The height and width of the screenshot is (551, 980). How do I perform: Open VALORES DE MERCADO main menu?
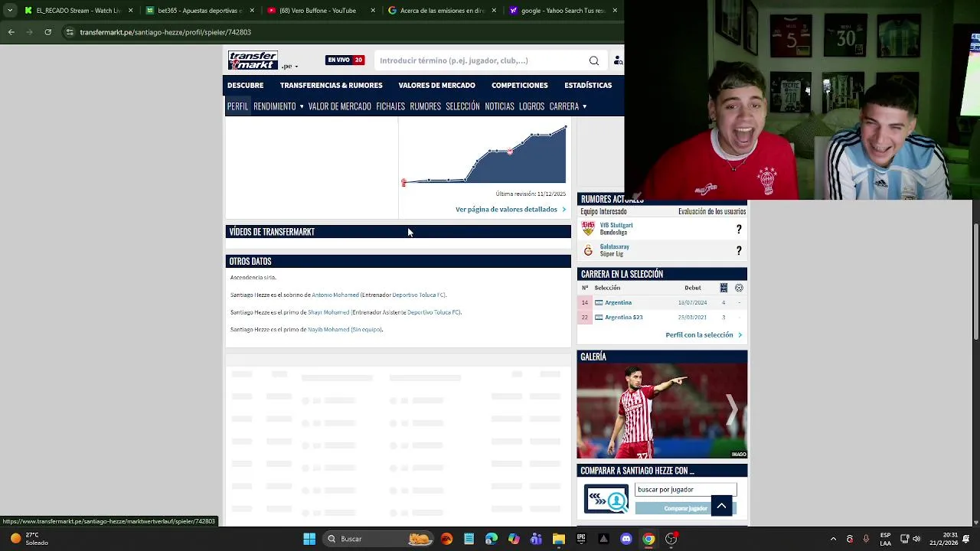click(437, 85)
